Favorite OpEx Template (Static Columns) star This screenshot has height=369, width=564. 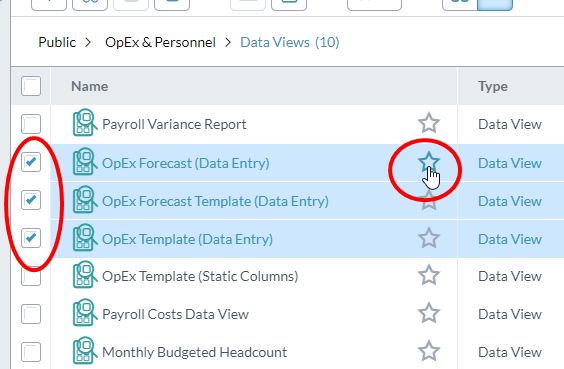(429, 275)
